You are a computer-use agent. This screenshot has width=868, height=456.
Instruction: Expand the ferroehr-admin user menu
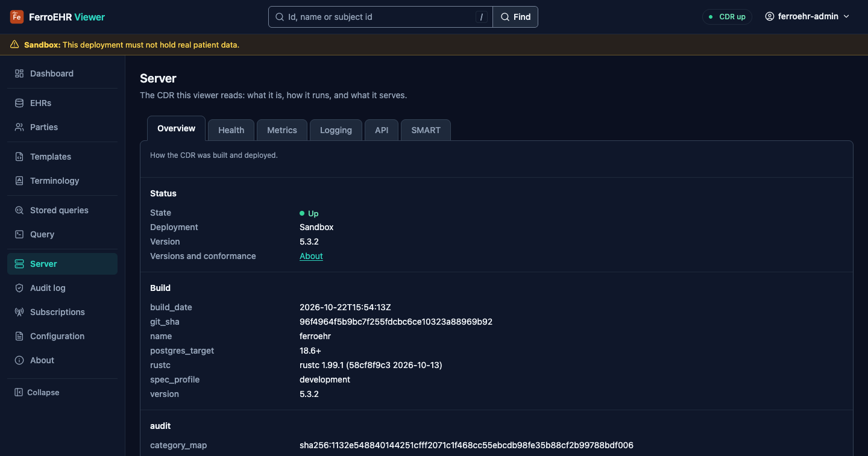[807, 17]
